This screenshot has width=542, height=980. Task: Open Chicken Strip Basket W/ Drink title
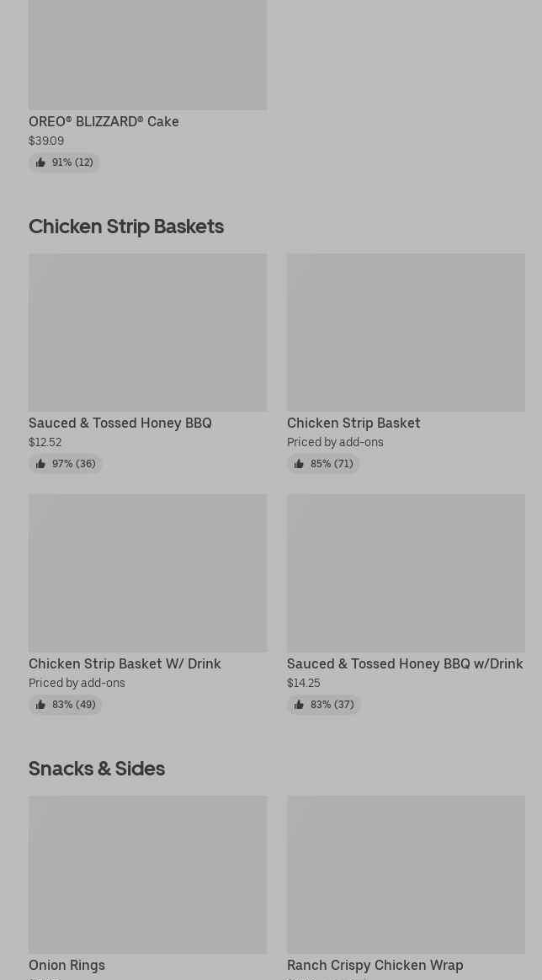(x=125, y=663)
